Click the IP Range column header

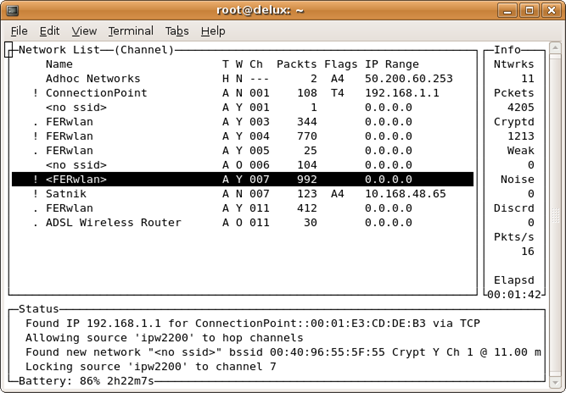point(392,64)
